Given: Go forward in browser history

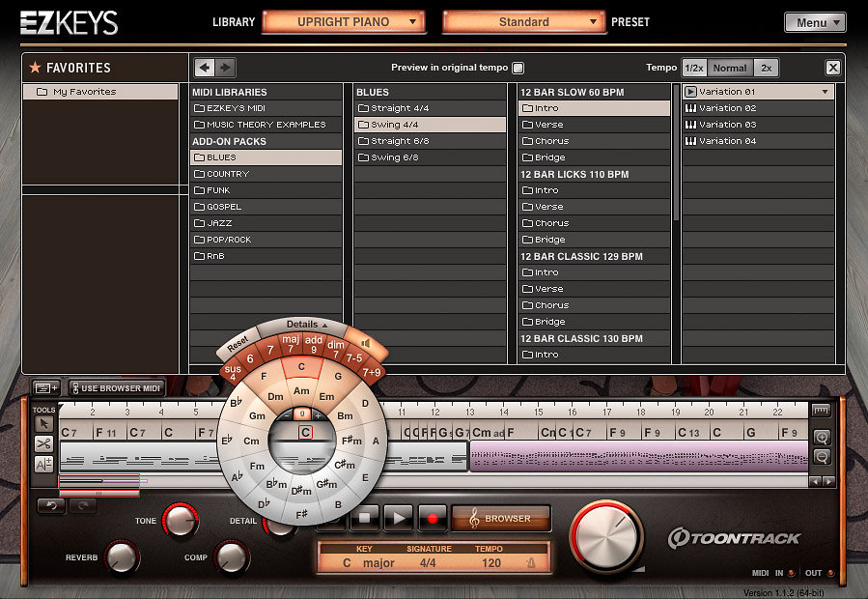Looking at the screenshot, I should pyautogui.click(x=225, y=68).
